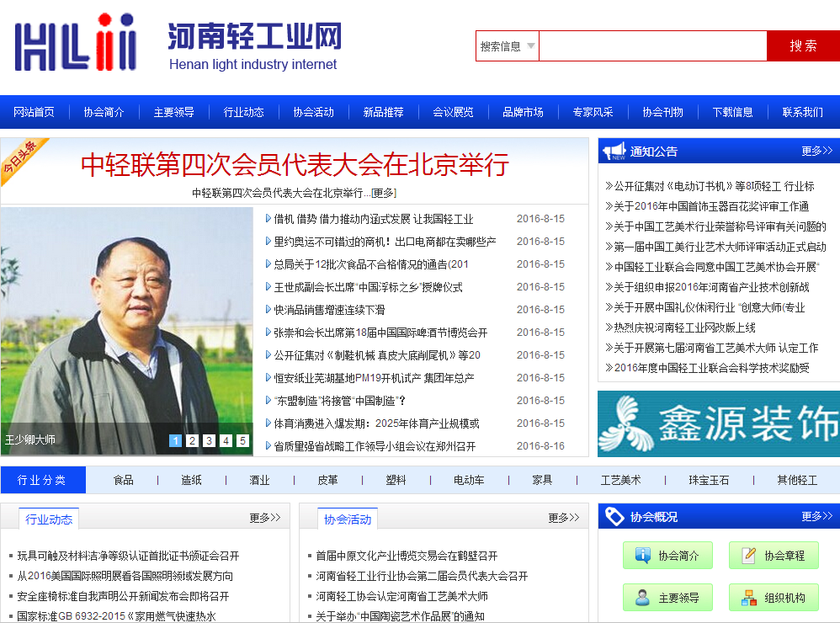
Task: Select the 其他轻工 industry category
Action: click(797, 480)
